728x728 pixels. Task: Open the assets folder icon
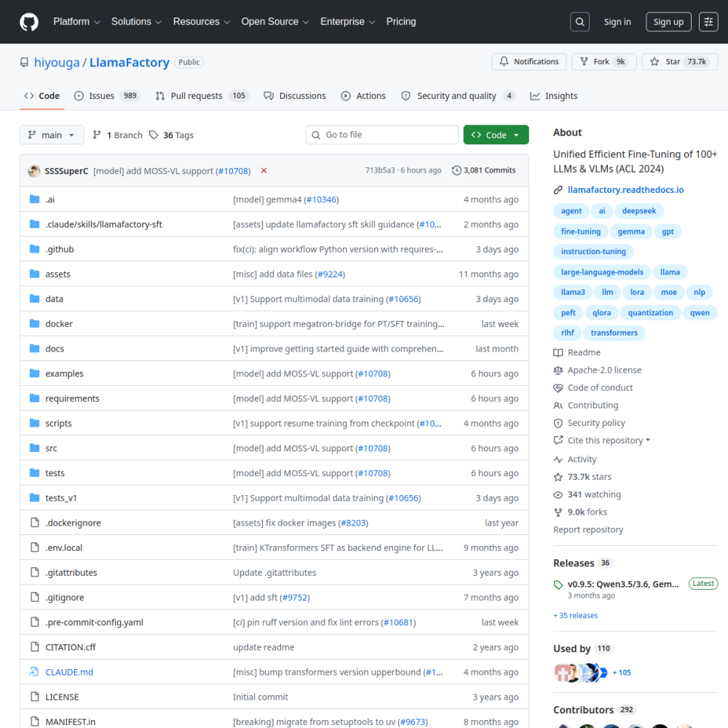coord(34,274)
